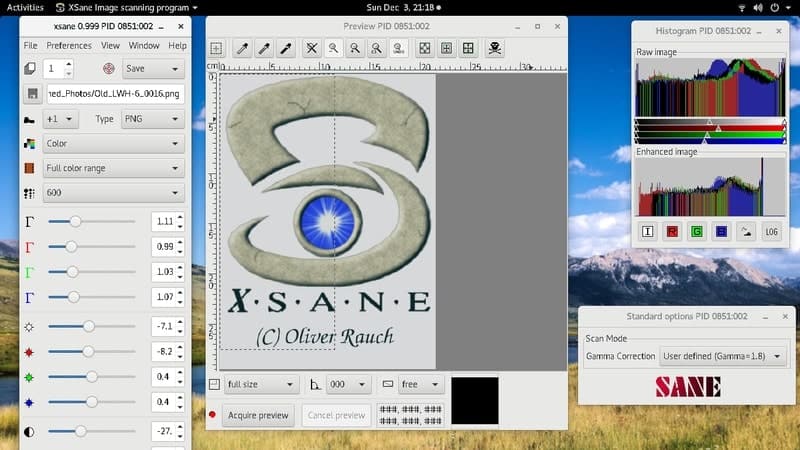Click the clock Sun Dec 3 in the top bar
Screen dimensions: 800x450
[403, 8]
